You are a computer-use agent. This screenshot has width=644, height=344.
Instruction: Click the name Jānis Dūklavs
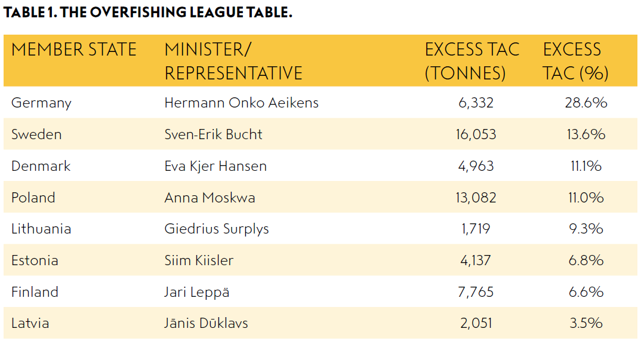[206, 324]
